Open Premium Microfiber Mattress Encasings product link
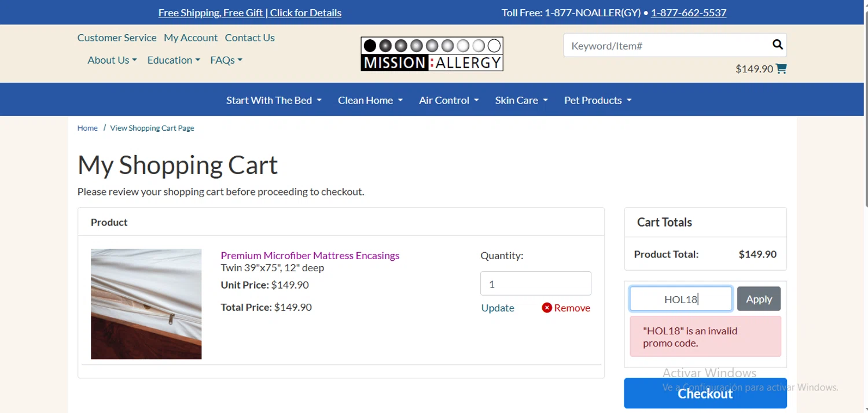This screenshot has height=413, width=868. [x=310, y=255]
